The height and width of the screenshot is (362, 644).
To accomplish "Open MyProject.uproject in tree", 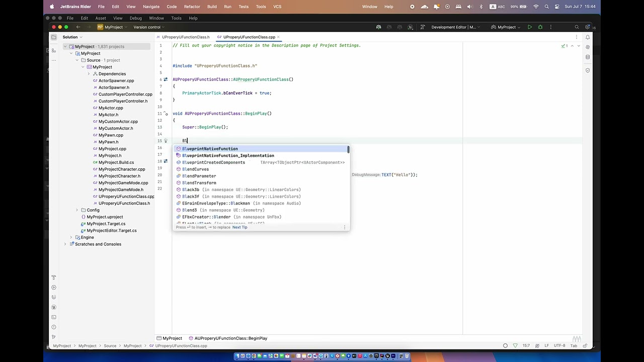I will click(105, 217).
